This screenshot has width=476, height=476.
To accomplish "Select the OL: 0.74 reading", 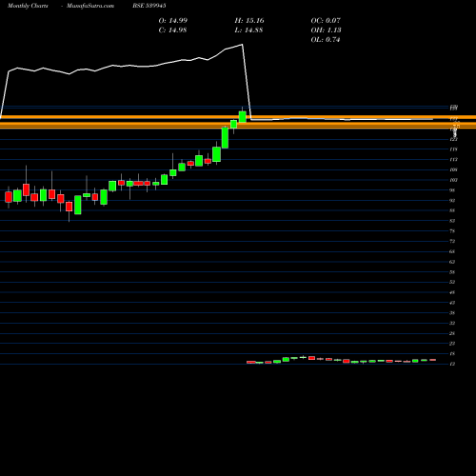I will 326,40.
